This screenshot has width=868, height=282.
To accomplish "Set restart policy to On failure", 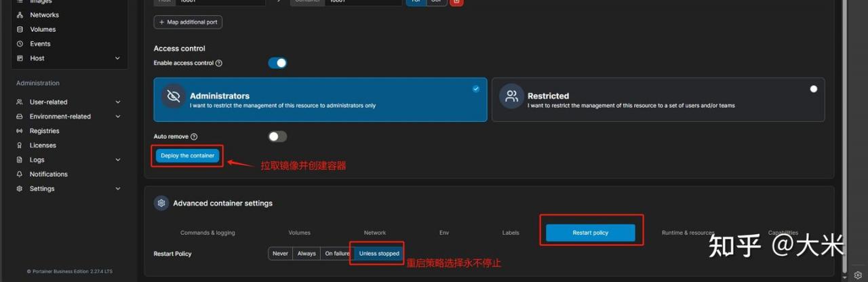I will click(337, 254).
